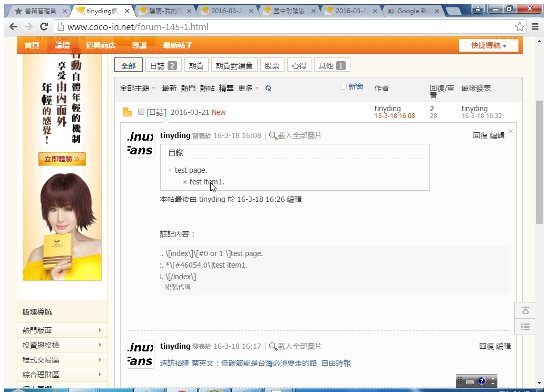Check the 2016-03-21 thread checkbox

(x=141, y=112)
